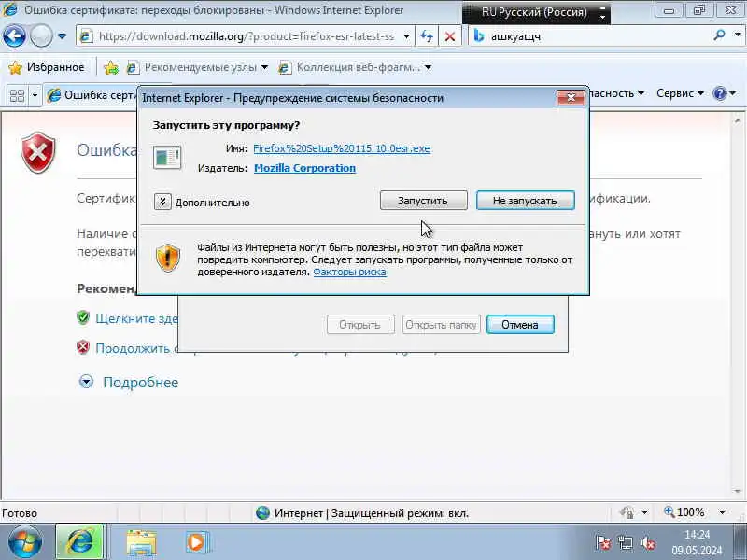Click the scrollbar up arrow
This screenshot has width=747, height=560.
tap(738, 122)
